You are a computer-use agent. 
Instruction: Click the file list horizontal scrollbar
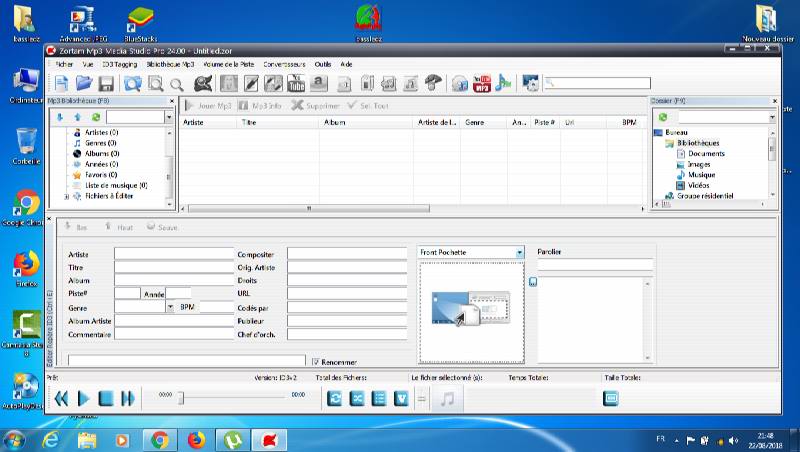pyautogui.click(x=309, y=209)
